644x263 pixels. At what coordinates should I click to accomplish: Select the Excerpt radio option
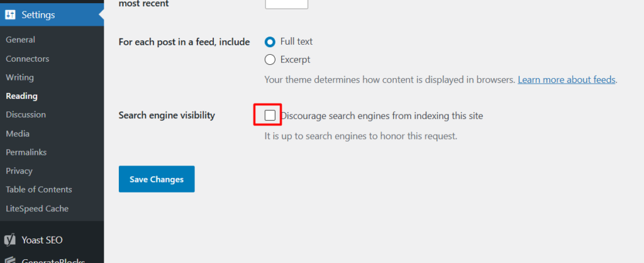[x=270, y=60]
